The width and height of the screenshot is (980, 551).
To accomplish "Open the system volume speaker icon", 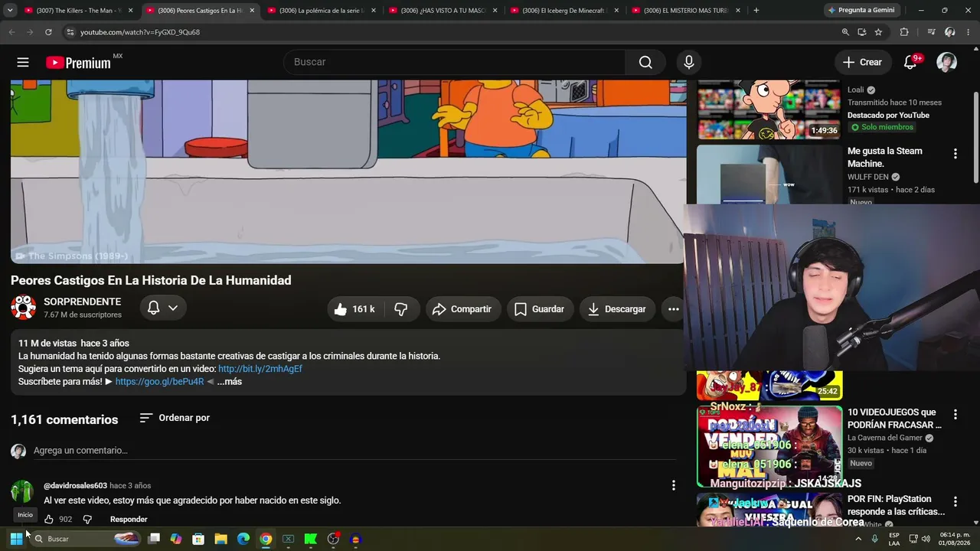I will (925, 539).
